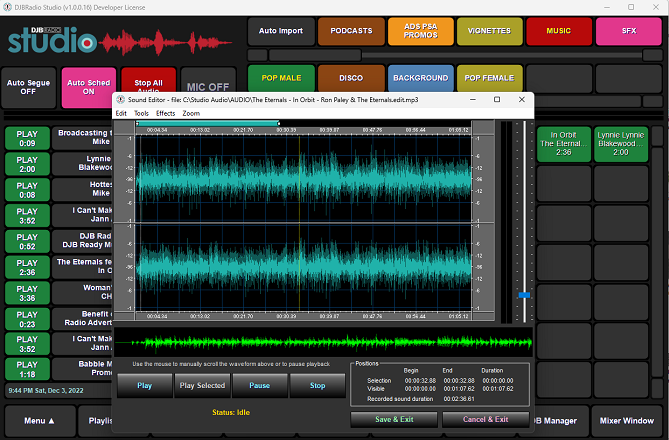Viewport: 669px width, 440px height.
Task: Select the Benefit Radio Advert playlist item
Action: pos(82,318)
